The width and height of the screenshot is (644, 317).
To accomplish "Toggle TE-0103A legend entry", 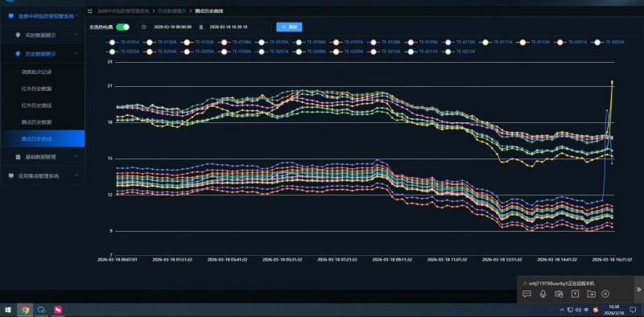I will coord(197,42).
